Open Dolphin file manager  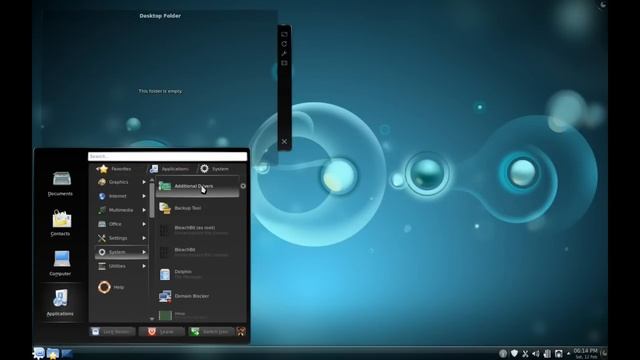coord(198,274)
